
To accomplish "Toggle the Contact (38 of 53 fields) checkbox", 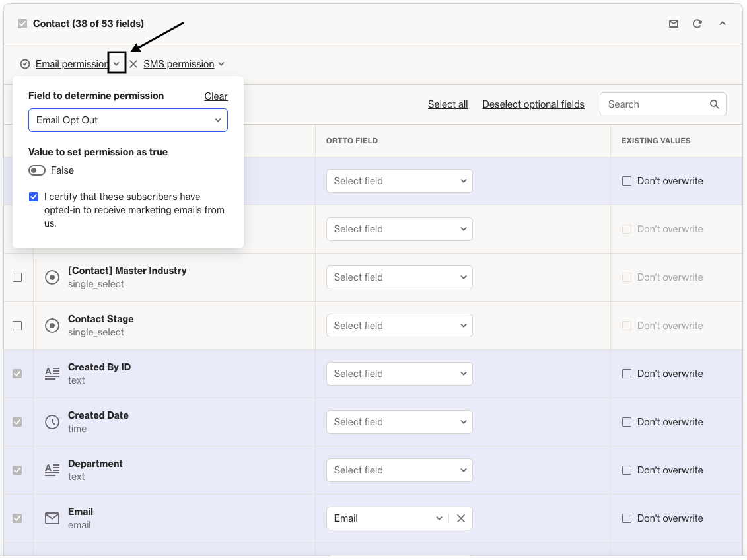I will (22, 24).
